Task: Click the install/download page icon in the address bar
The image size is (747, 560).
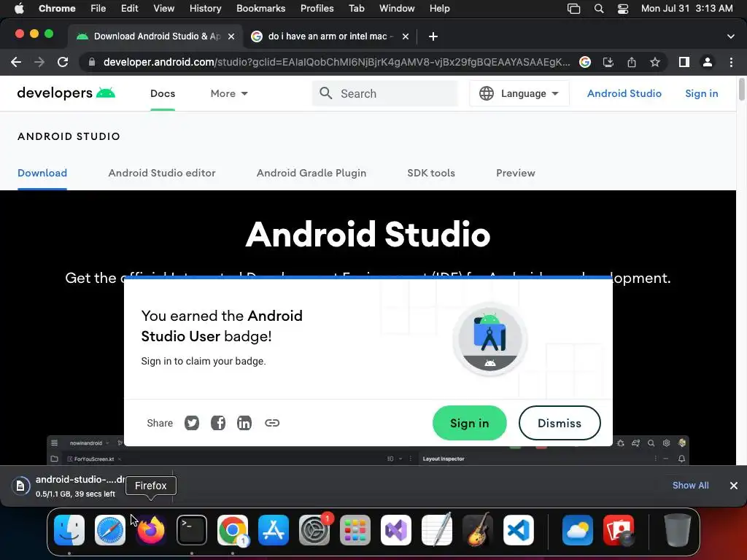Action: tap(608, 62)
